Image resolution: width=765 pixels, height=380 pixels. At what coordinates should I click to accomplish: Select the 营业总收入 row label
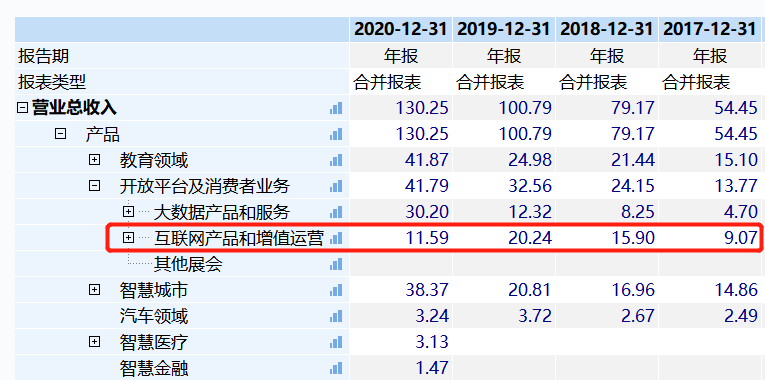[x=74, y=108]
